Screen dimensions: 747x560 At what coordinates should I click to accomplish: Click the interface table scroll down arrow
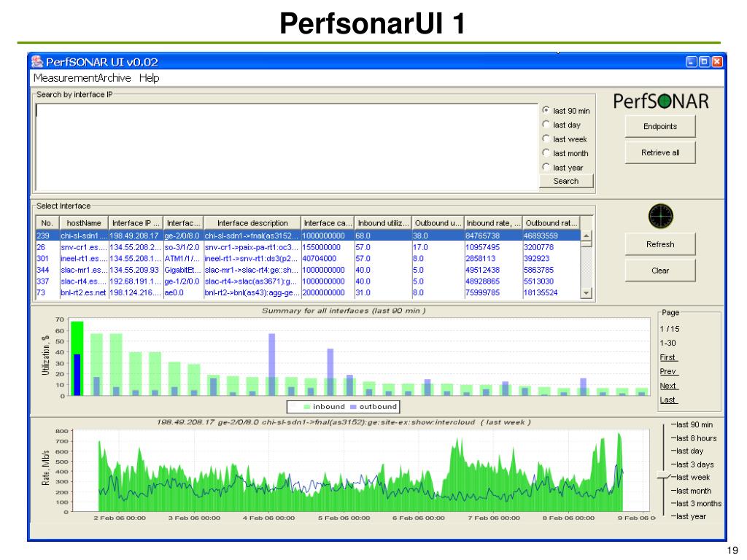pos(587,293)
